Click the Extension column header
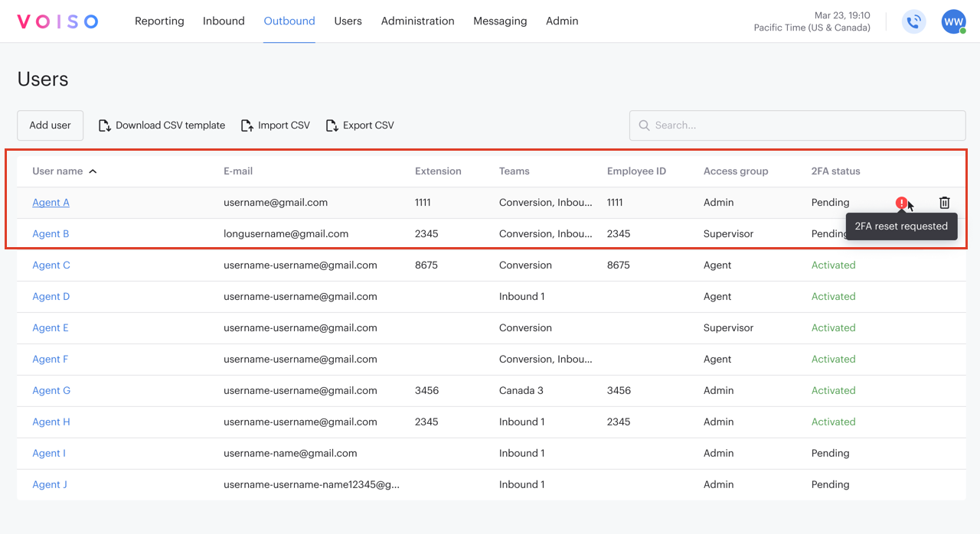Image resolution: width=980 pixels, height=534 pixels. click(x=438, y=171)
